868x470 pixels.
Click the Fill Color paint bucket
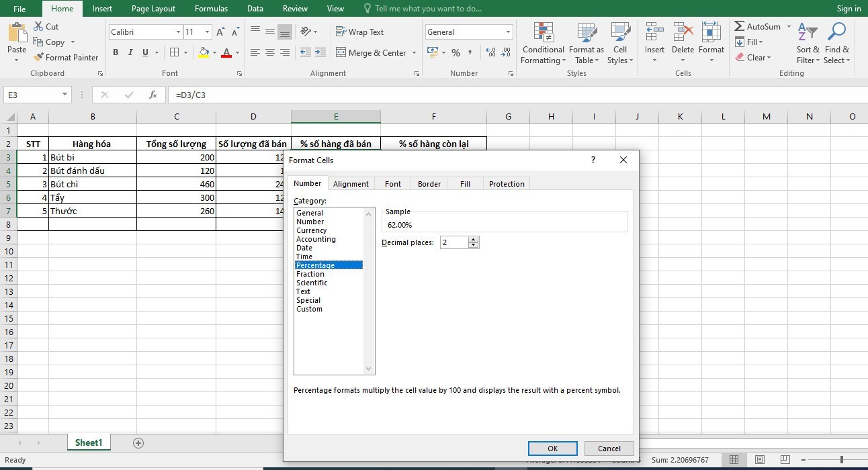pos(204,52)
